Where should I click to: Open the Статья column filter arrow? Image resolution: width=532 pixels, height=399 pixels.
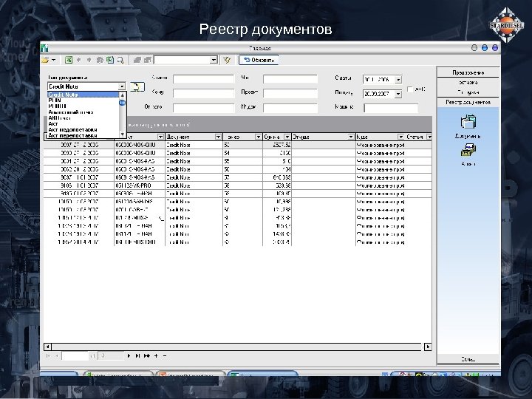click(x=429, y=137)
